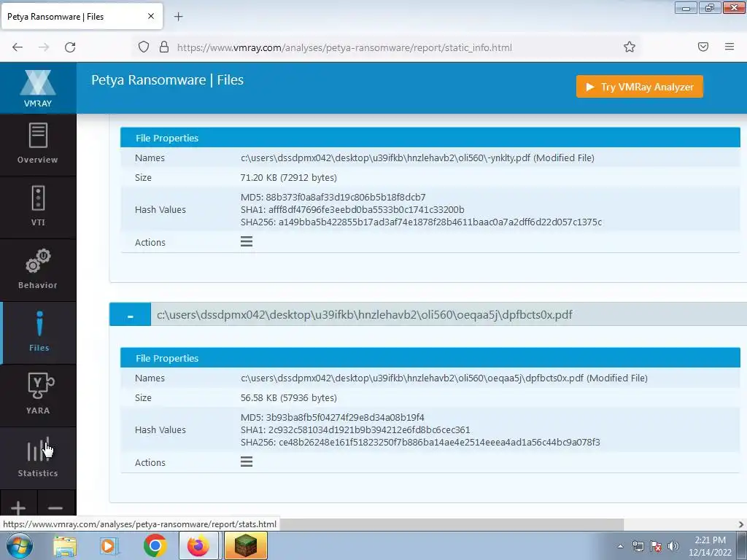Open Actions menu for dpfbcts0x.pdf file
The width and height of the screenshot is (747, 560).
(x=247, y=462)
